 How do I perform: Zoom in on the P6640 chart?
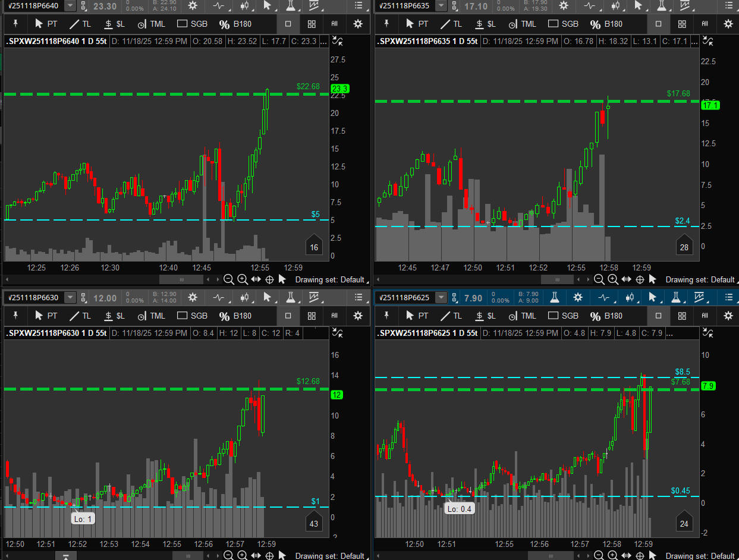(x=243, y=279)
